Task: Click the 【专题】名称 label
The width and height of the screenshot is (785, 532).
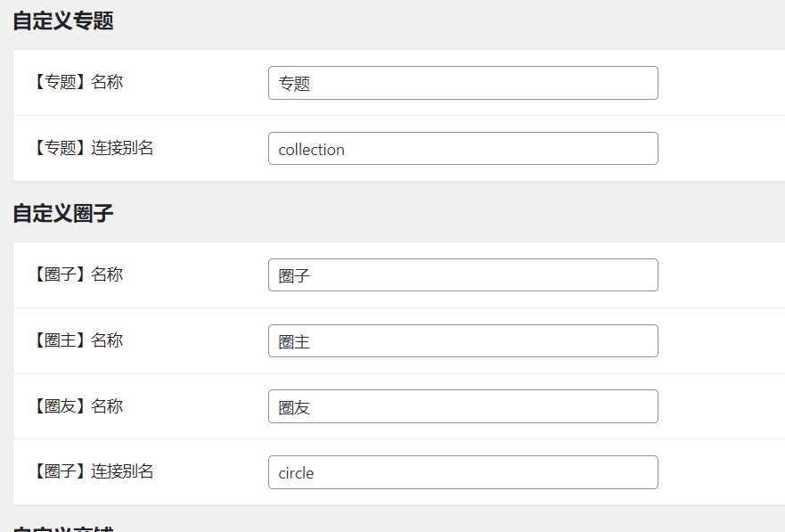Action: [78, 82]
